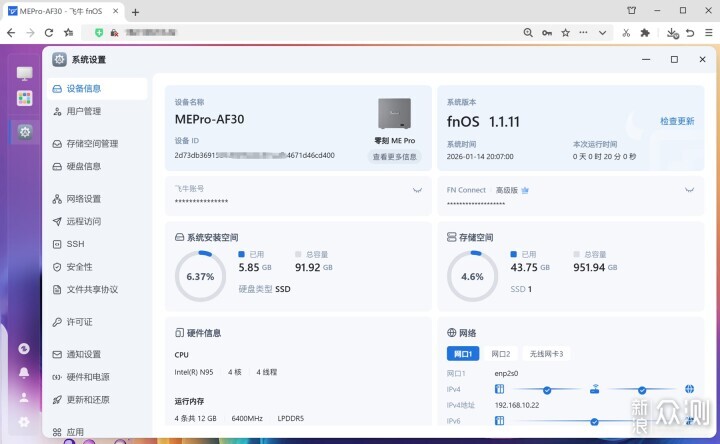Click the IPv4 device-to-router status dot
The image size is (720, 444).
547,390
